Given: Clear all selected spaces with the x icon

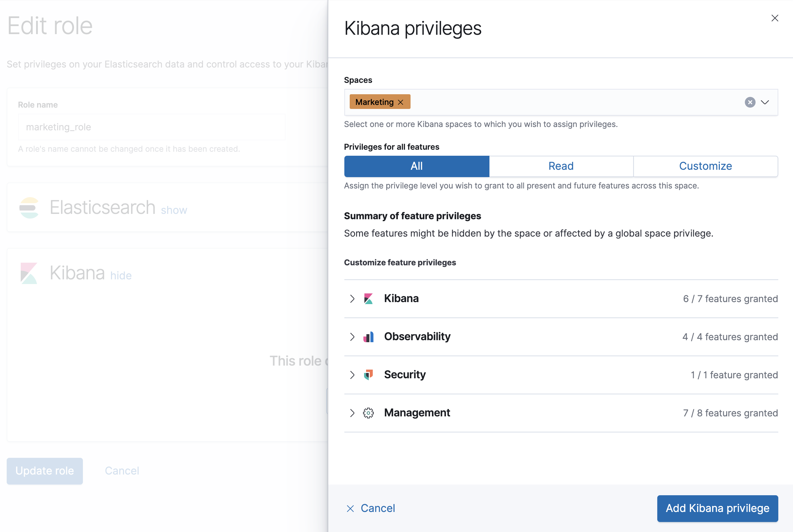Looking at the screenshot, I should pyautogui.click(x=750, y=102).
